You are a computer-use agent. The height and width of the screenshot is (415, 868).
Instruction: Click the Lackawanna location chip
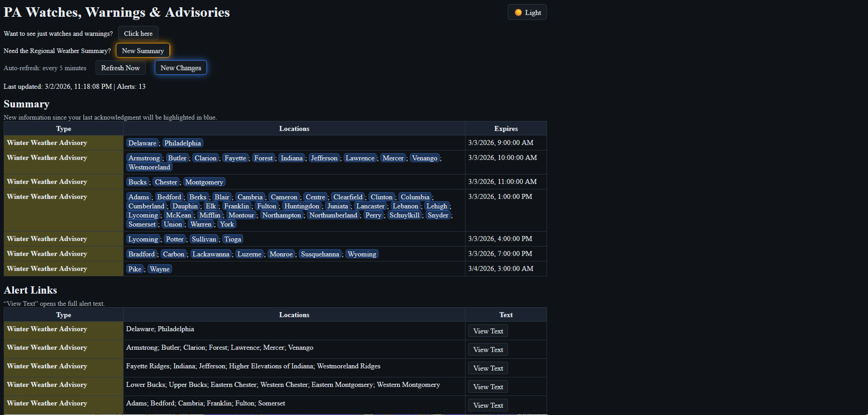pyautogui.click(x=211, y=254)
